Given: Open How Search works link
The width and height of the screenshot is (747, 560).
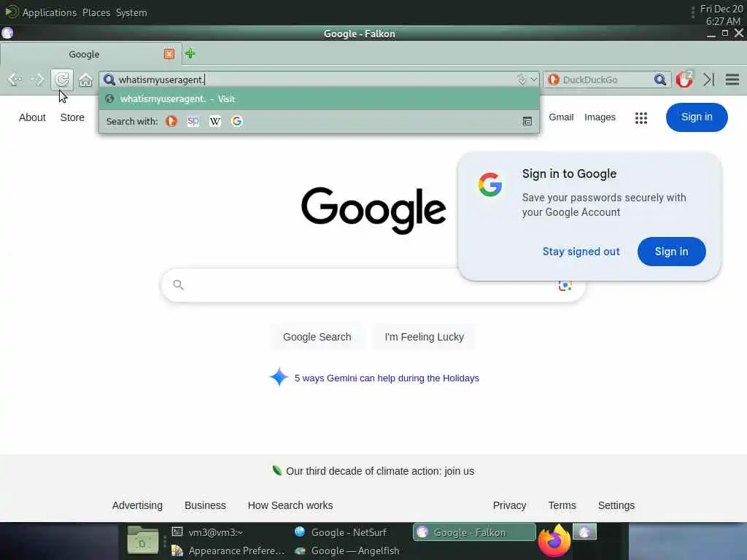Looking at the screenshot, I should tap(290, 505).
